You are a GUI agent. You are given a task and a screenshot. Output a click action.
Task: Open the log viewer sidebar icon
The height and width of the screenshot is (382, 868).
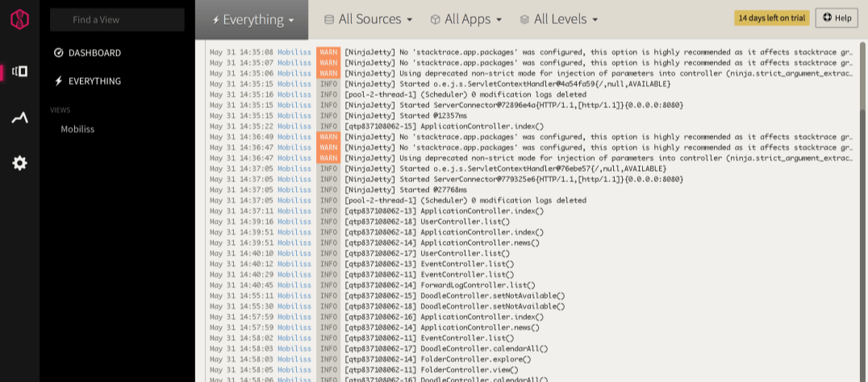[20, 71]
